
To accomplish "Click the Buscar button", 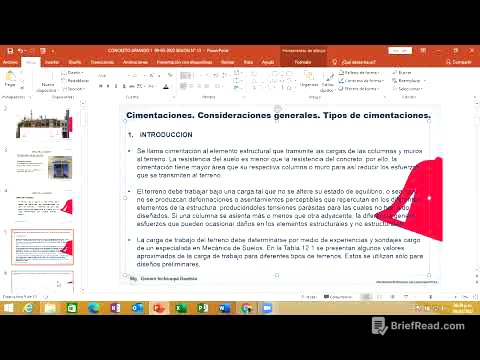I will pyautogui.click(x=402, y=72).
